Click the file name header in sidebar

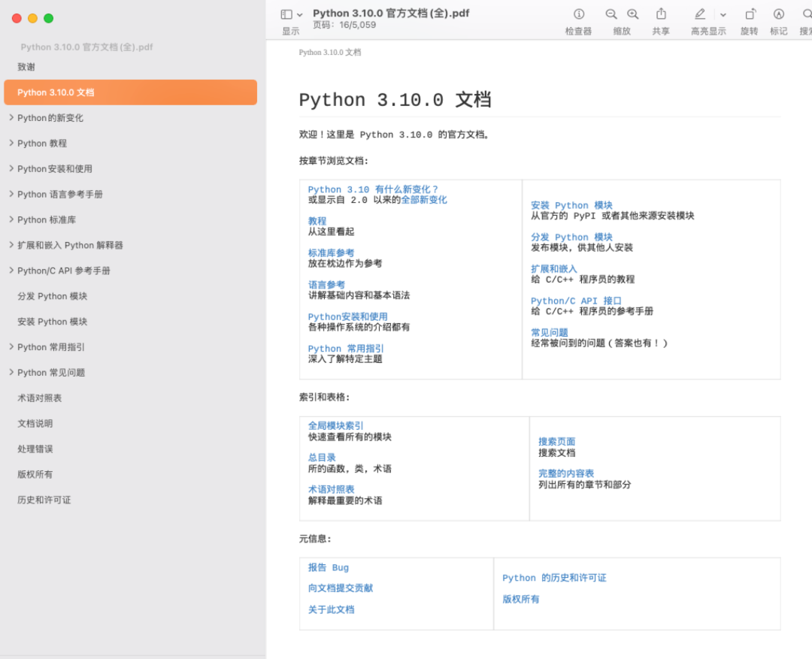(x=86, y=47)
